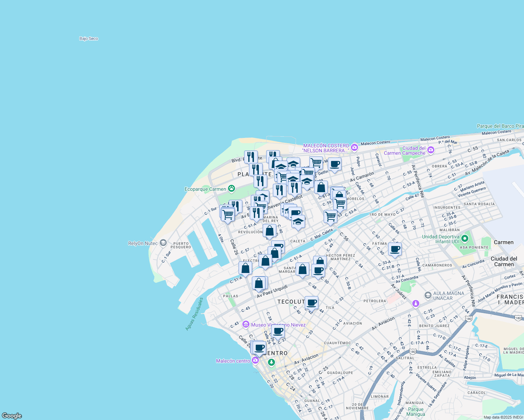
Task: Click the Ecoparque Carmen label
Action: click(205, 189)
